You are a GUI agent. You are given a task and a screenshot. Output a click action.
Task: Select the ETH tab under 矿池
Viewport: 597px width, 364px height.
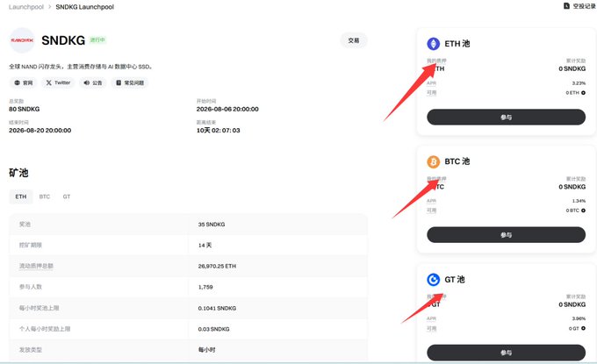pyautogui.click(x=21, y=196)
